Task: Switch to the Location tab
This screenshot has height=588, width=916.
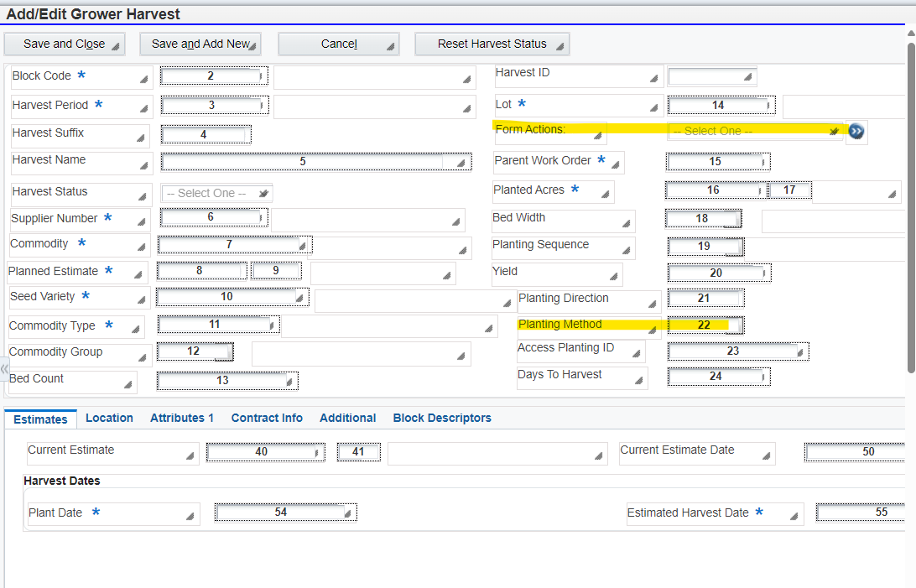Action: 109,418
